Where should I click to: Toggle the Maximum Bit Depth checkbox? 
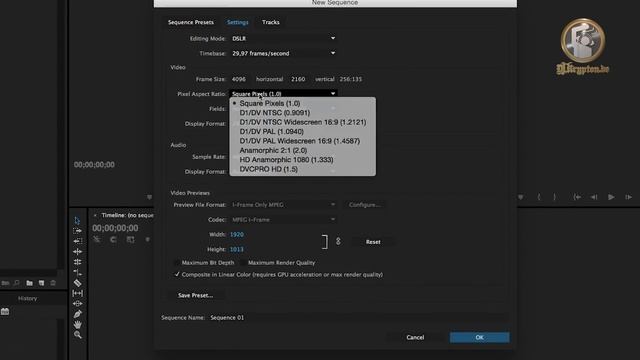coord(177,263)
